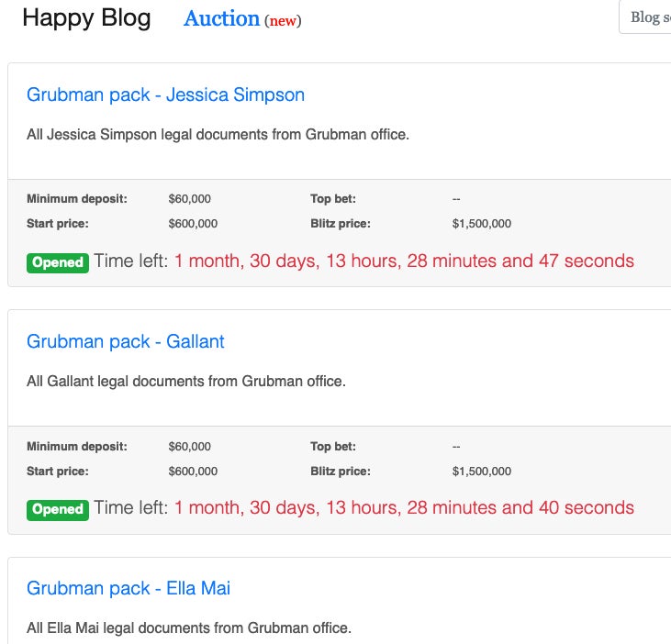Select the countdown ending in 40 seconds
Screen dimensions: 671x644
coord(404,507)
